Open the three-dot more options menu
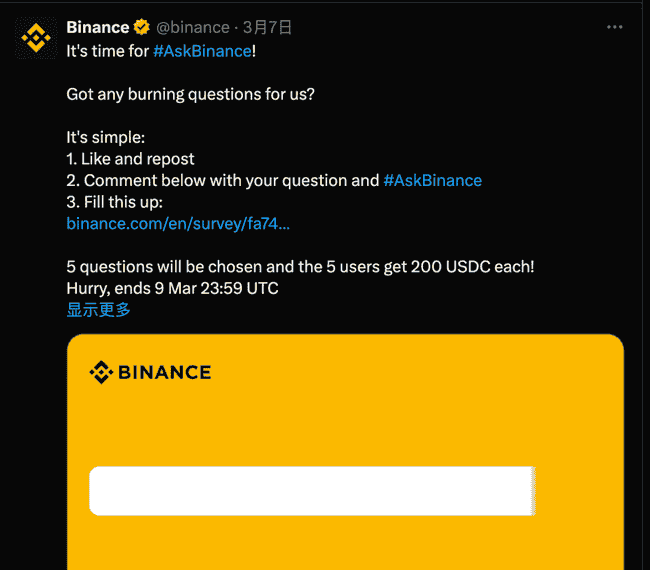Viewport: 650px width, 570px height. pos(614,27)
